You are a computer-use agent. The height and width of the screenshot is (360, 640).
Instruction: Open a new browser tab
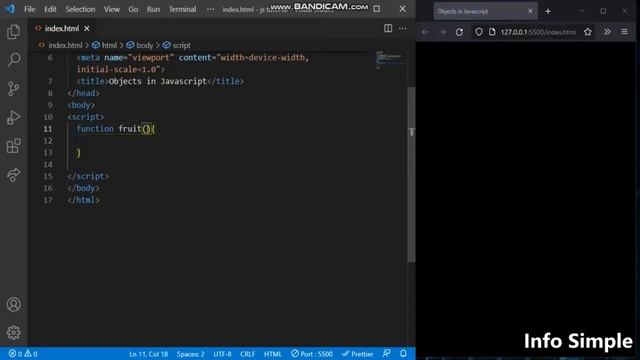tap(548, 11)
